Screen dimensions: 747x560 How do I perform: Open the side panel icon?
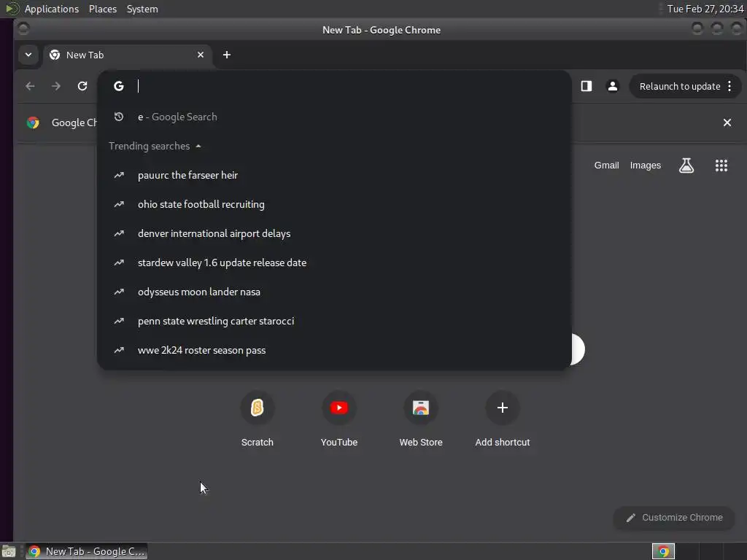click(x=587, y=86)
